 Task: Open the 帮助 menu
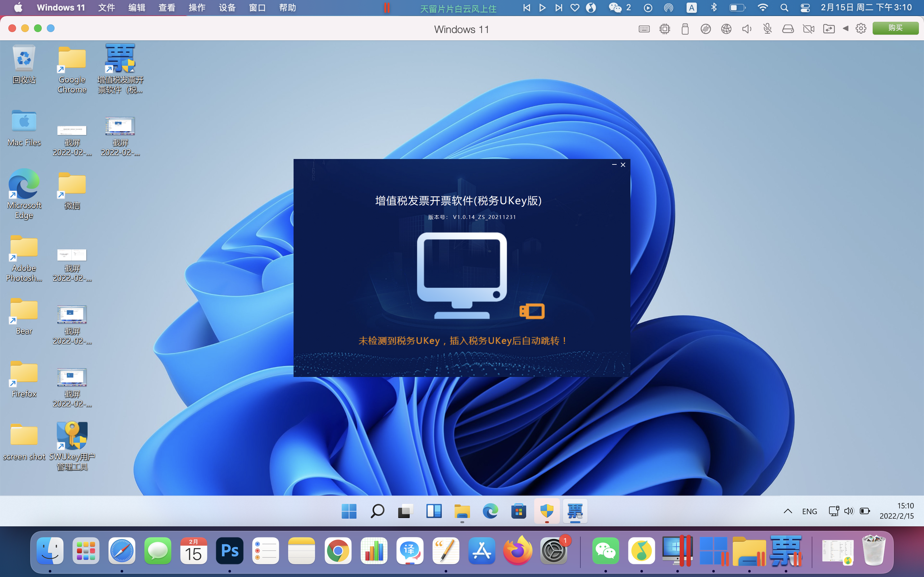[x=287, y=7]
